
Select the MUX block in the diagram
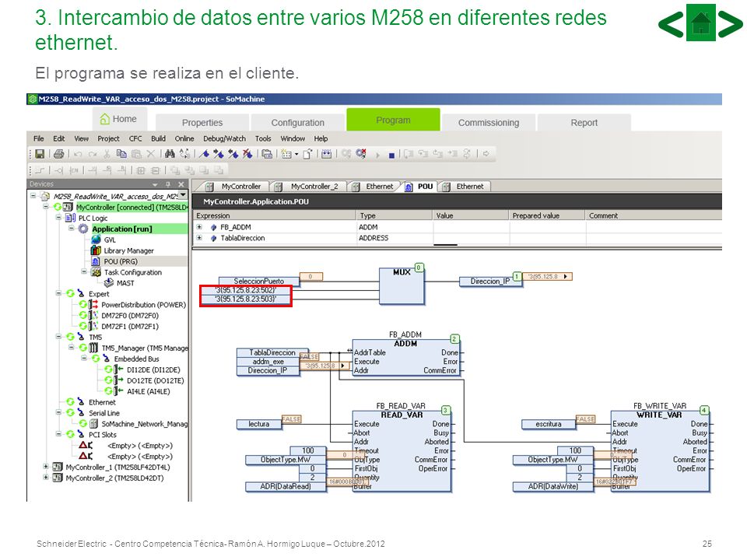click(x=402, y=285)
